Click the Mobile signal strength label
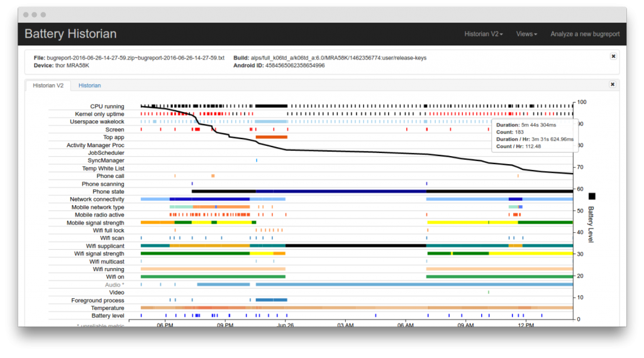Screen dimensions: 644x358 95,223
